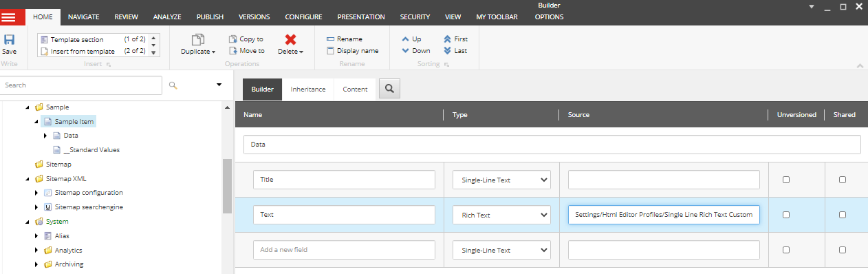Collapse the Sitemap XML tree node
The height and width of the screenshot is (274, 868).
28,179
